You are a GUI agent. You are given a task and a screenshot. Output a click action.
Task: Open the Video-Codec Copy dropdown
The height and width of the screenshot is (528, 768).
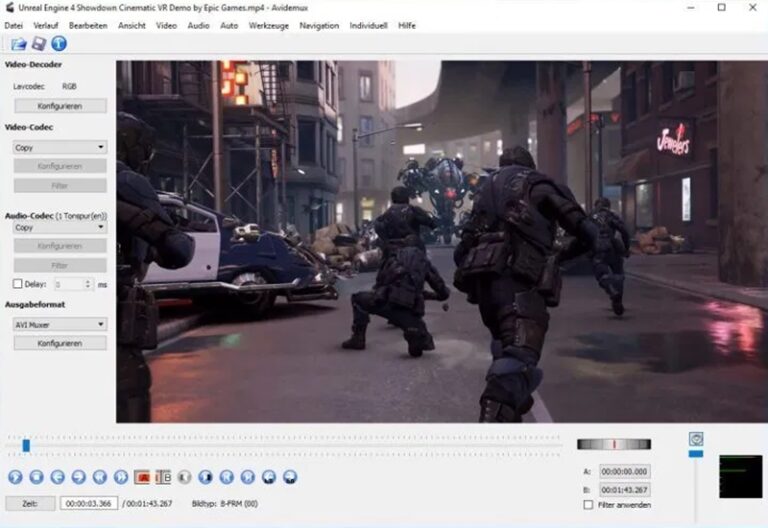[x=59, y=147]
